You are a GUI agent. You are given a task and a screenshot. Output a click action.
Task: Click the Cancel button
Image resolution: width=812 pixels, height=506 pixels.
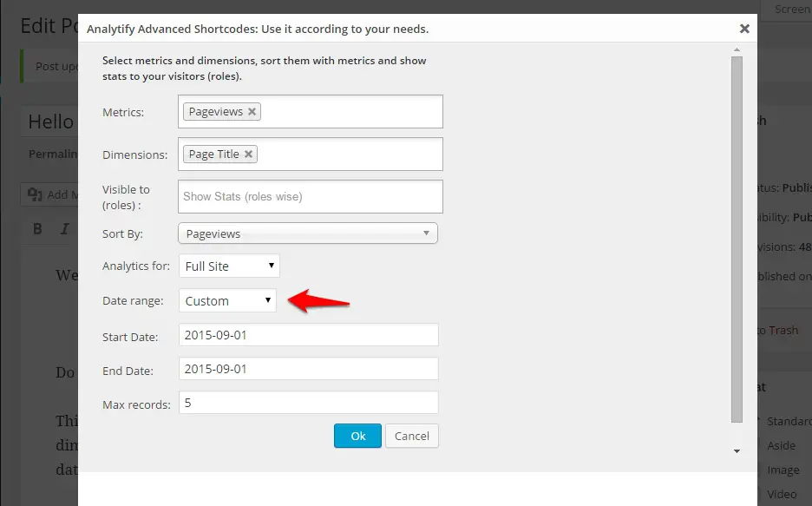[412, 436]
